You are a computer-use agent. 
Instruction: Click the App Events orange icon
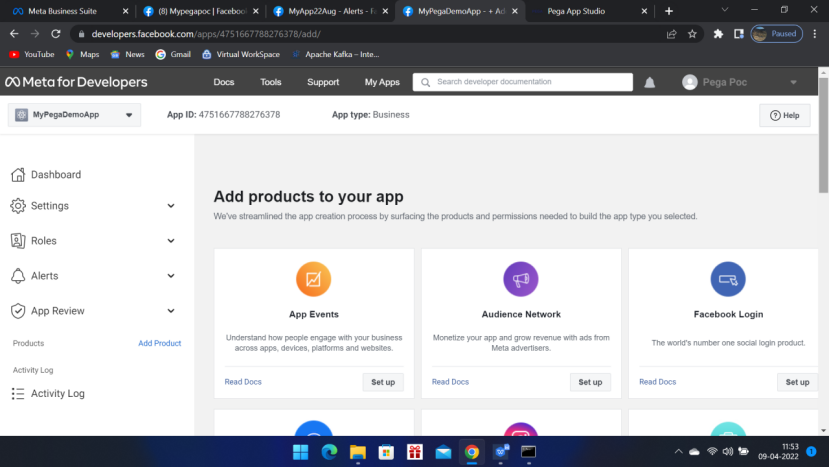click(313, 279)
